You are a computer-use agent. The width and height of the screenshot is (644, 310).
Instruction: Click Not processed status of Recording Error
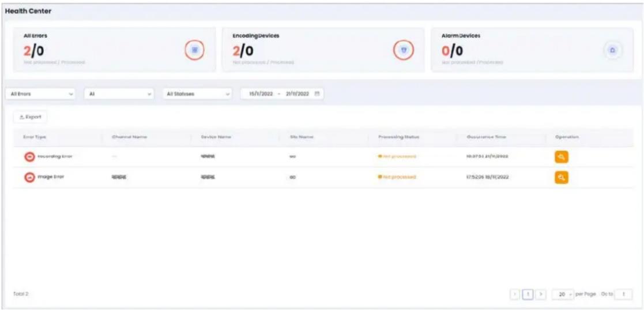click(x=397, y=156)
